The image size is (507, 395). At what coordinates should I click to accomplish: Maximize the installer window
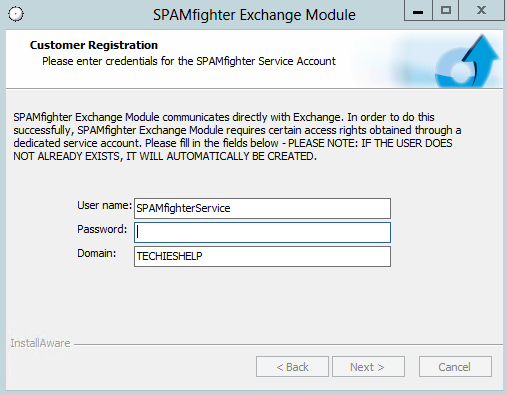click(446, 10)
